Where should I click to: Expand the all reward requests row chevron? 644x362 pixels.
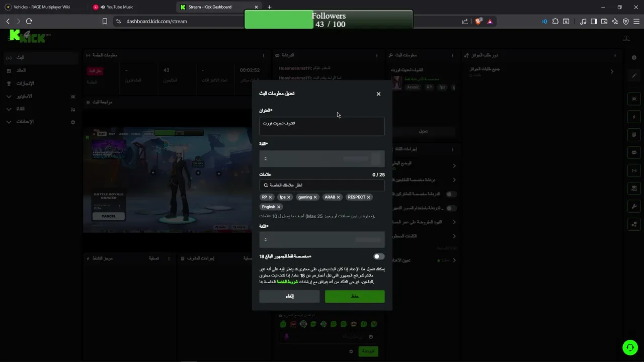[x=612, y=72]
